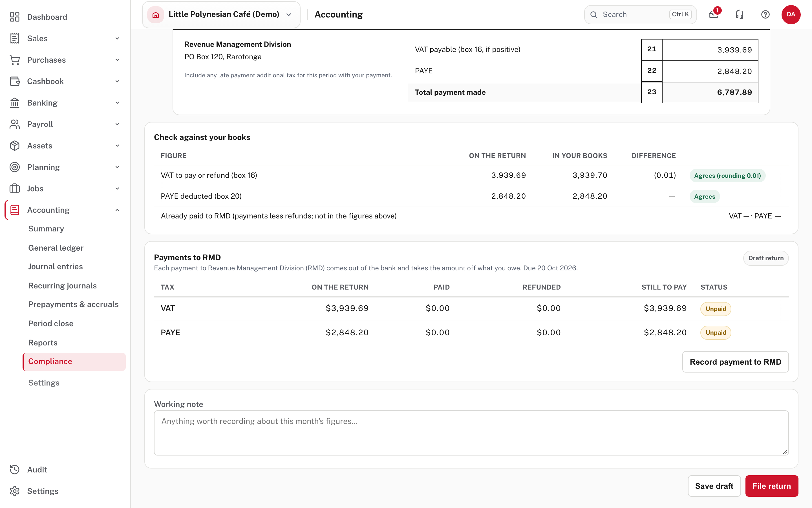Image resolution: width=812 pixels, height=508 pixels.
Task: Click the Payroll people icon
Action: pyautogui.click(x=14, y=124)
